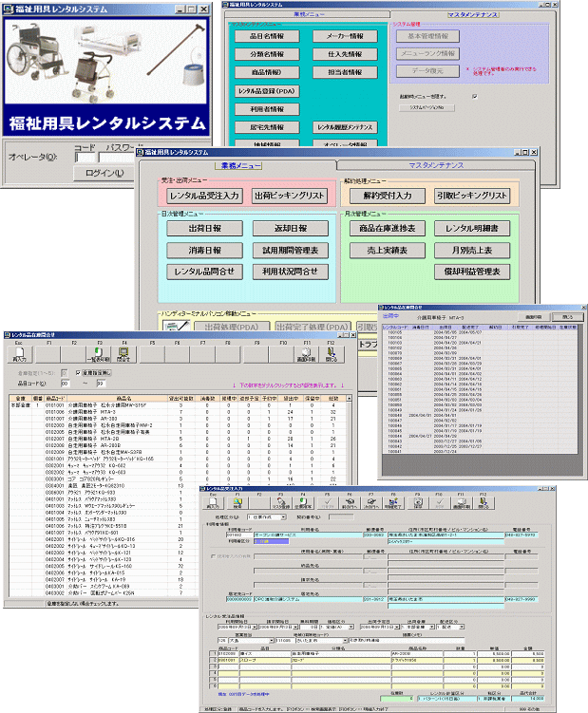This screenshot has height=713, width=588.
Task: Open the 処理区分 dropdown in order entry
Action: pyautogui.click(x=283, y=517)
